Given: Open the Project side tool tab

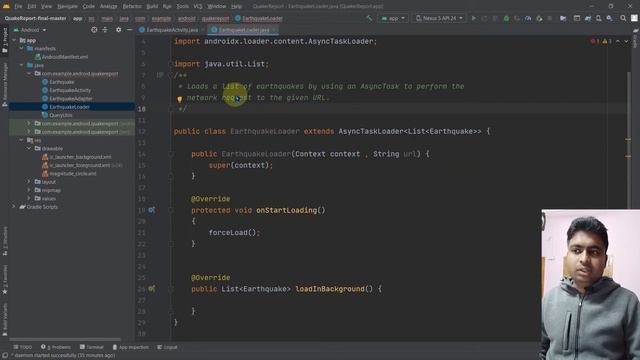Looking at the screenshot, I should (x=4, y=40).
